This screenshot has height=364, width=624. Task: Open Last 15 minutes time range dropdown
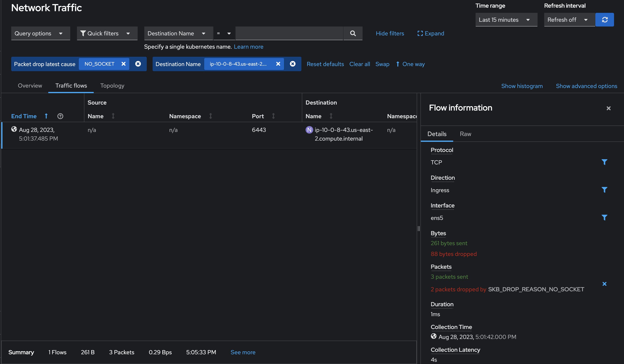pyautogui.click(x=506, y=20)
